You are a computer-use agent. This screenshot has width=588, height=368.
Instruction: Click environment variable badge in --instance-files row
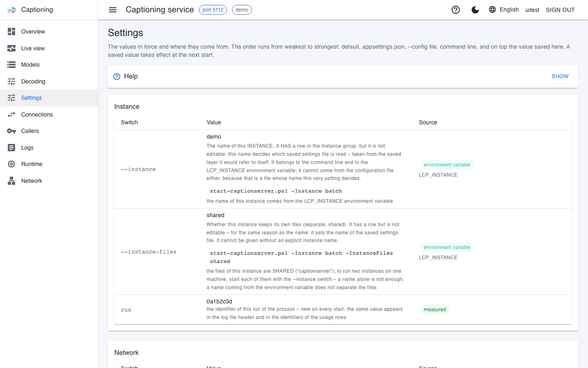click(447, 247)
